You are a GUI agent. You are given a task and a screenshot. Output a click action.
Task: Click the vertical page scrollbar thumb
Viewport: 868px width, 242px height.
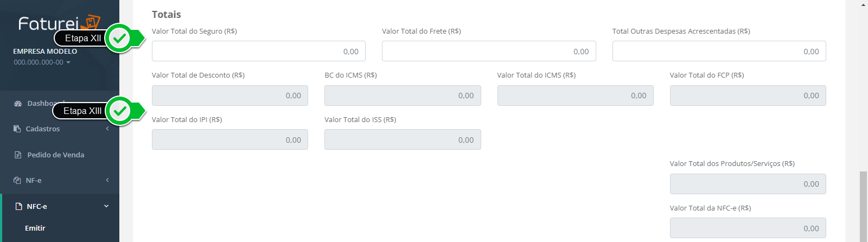point(863,206)
